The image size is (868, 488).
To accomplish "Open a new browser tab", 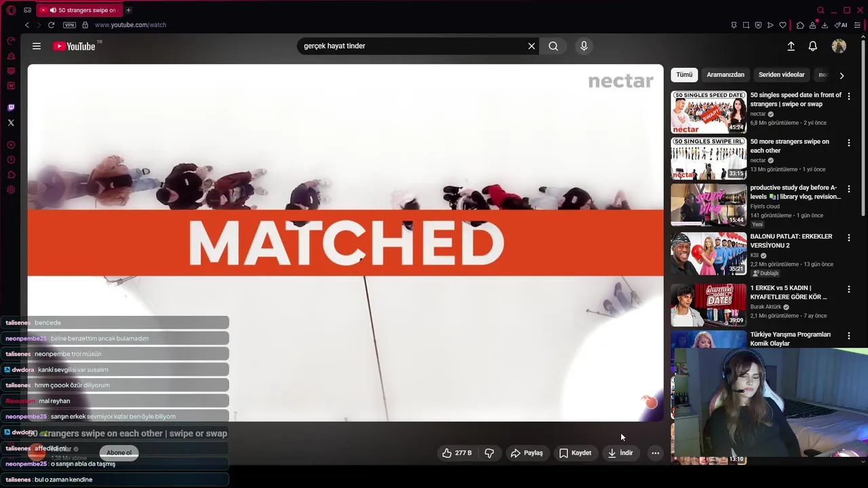I will tap(128, 10).
